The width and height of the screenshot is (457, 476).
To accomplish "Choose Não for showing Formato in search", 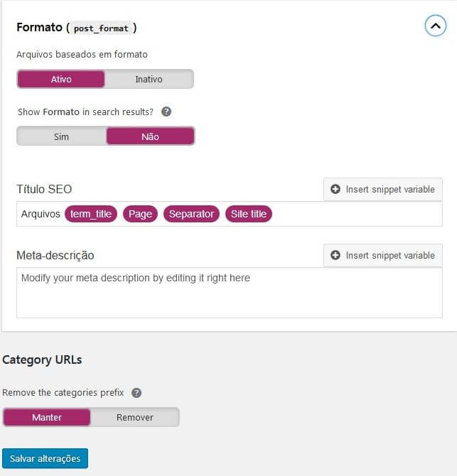I will click(x=150, y=136).
